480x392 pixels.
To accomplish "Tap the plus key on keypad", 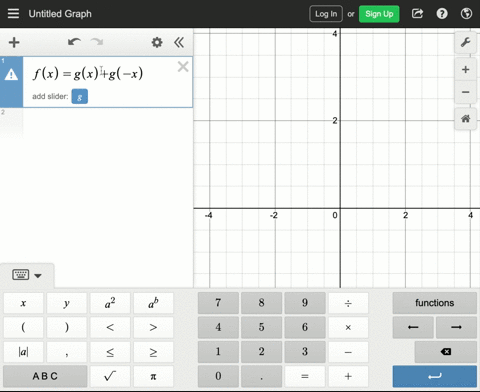I will pos(348,376).
